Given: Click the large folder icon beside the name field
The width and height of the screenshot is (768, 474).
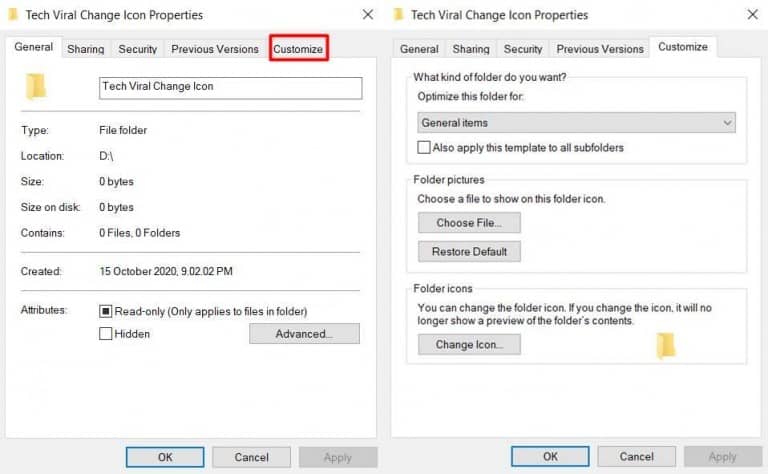Looking at the screenshot, I should [x=36, y=87].
